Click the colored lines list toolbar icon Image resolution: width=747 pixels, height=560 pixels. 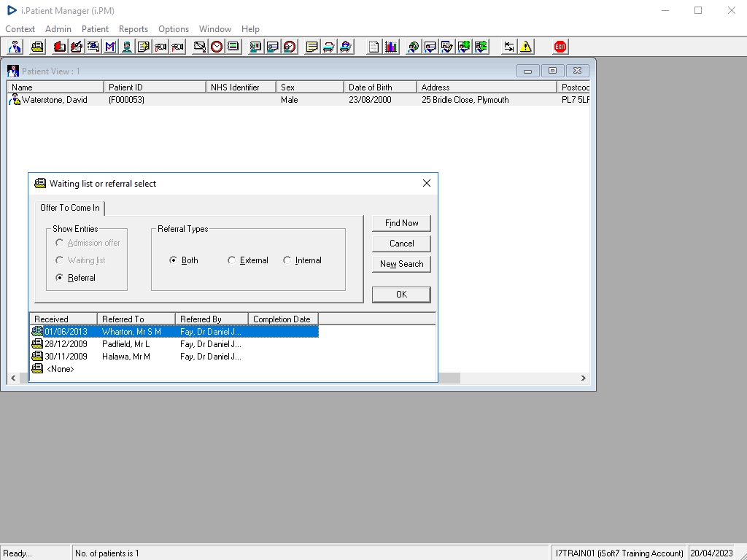[x=233, y=47]
